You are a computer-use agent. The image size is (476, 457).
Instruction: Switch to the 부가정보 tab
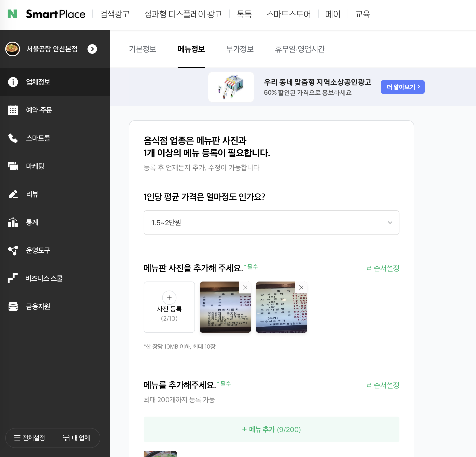(x=240, y=49)
